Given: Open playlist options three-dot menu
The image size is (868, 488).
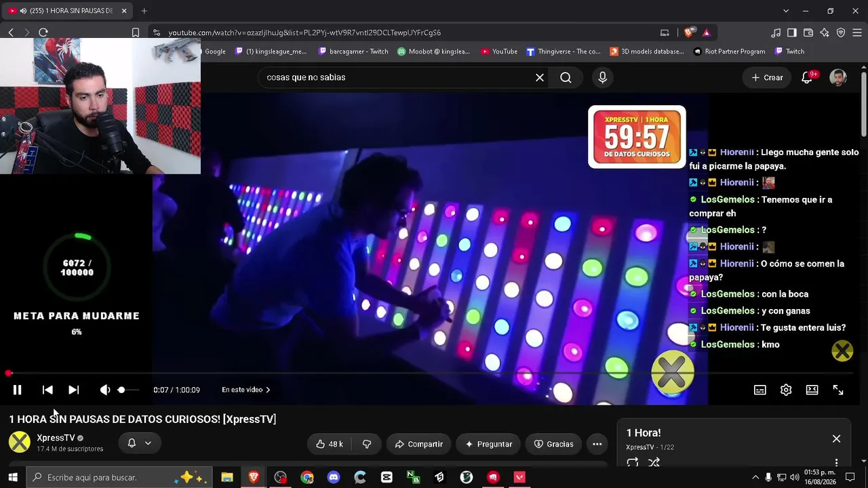Looking at the screenshot, I should coord(836,462).
